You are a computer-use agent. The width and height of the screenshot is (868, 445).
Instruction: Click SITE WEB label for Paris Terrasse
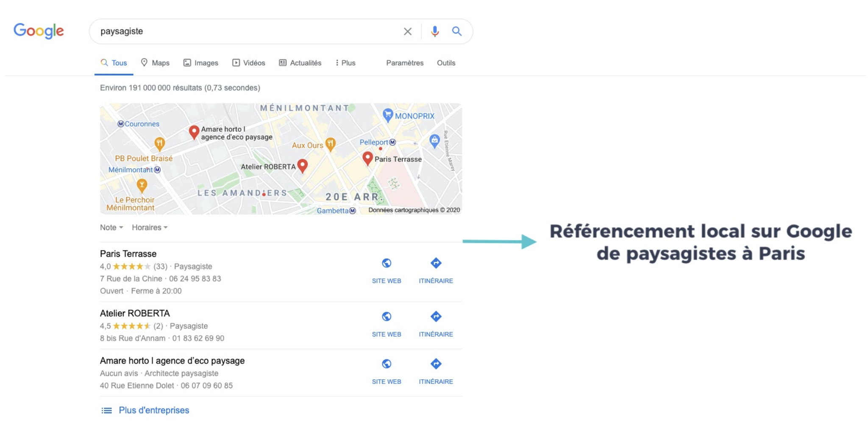pos(386,281)
